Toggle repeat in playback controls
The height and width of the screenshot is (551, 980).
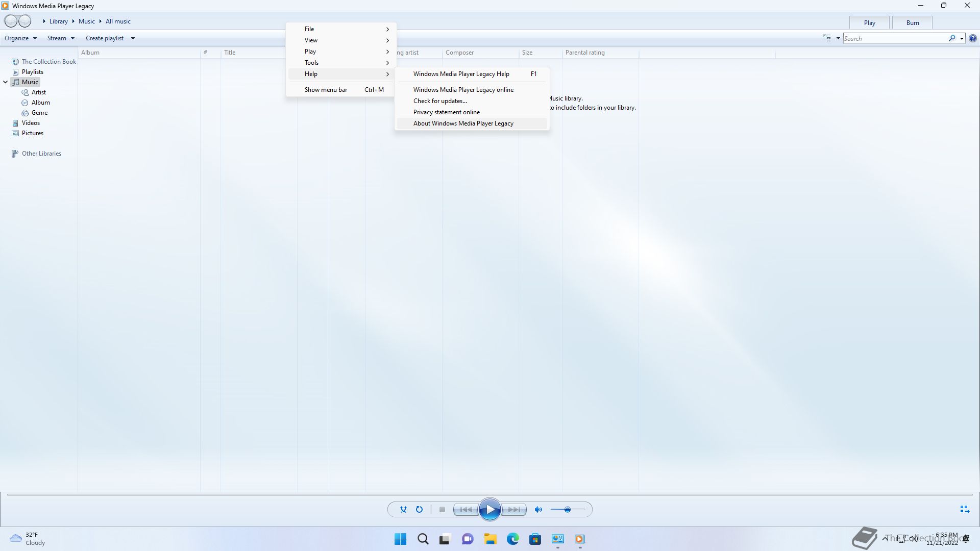419,509
